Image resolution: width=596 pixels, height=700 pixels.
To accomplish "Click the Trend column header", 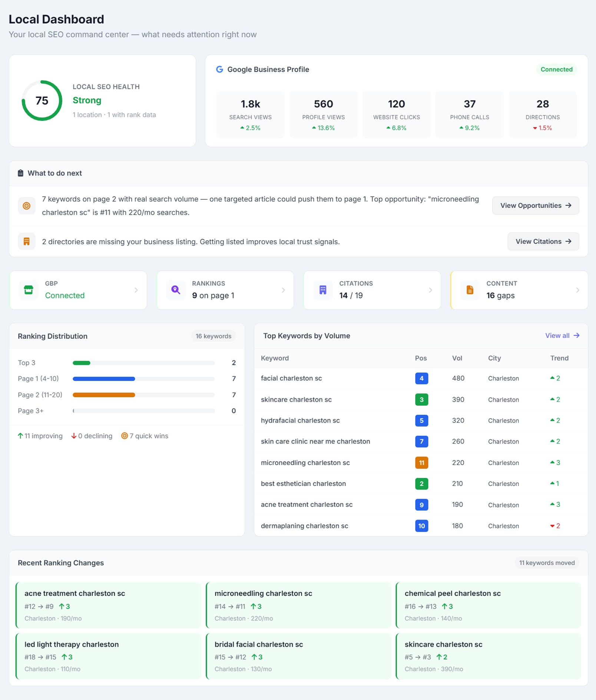I will coord(559,358).
